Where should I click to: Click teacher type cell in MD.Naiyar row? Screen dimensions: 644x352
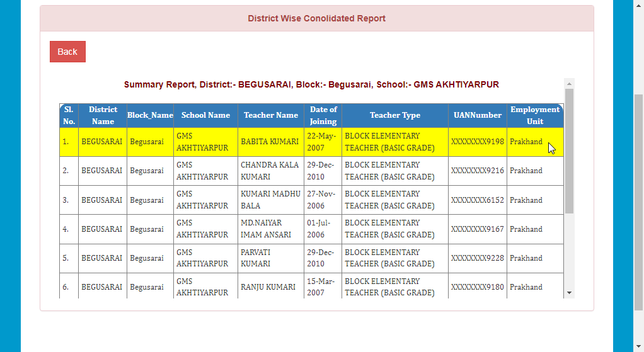(395, 229)
